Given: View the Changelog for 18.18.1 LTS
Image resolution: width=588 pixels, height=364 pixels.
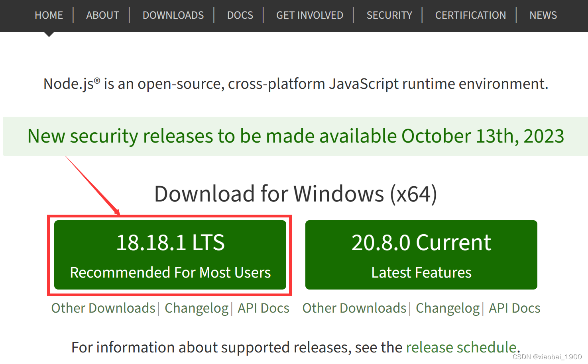Looking at the screenshot, I should (x=197, y=308).
